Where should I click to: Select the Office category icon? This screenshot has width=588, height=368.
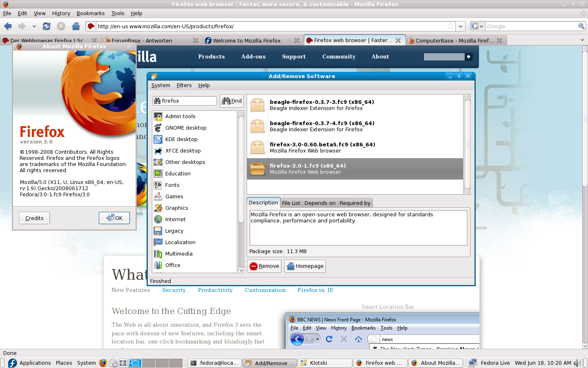pyautogui.click(x=158, y=265)
